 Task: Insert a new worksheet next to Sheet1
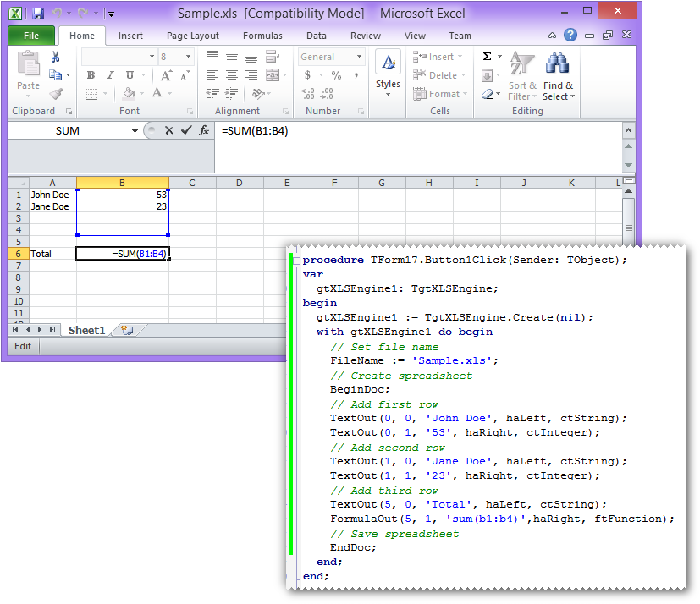click(x=128, y=330)
